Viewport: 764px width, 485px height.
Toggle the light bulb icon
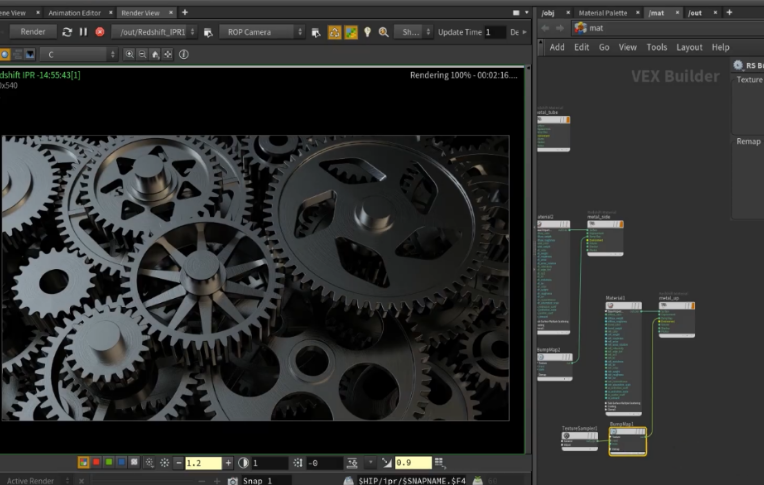(x=367, y=32)
